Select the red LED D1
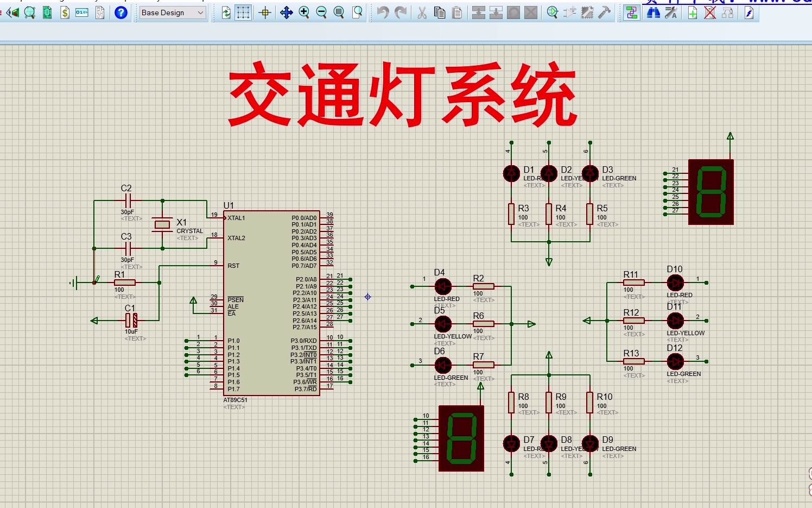Image resolution: width=812 pixels, height=508 pixels. pos(511,174)
